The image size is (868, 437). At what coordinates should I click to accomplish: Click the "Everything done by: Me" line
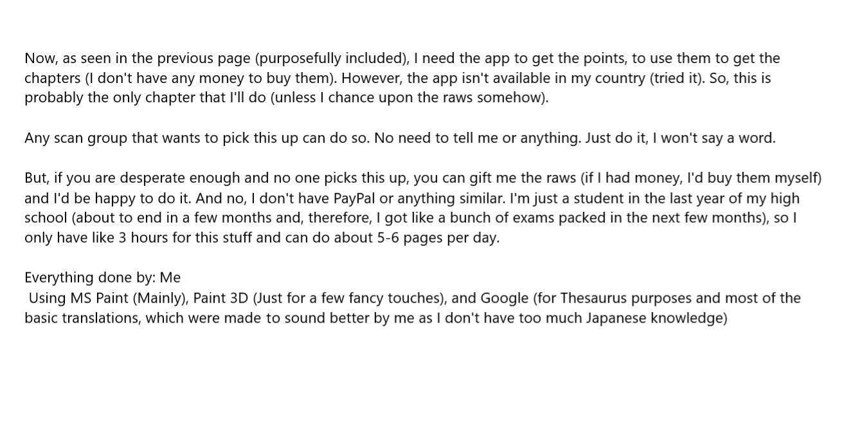tap(102, 277)
